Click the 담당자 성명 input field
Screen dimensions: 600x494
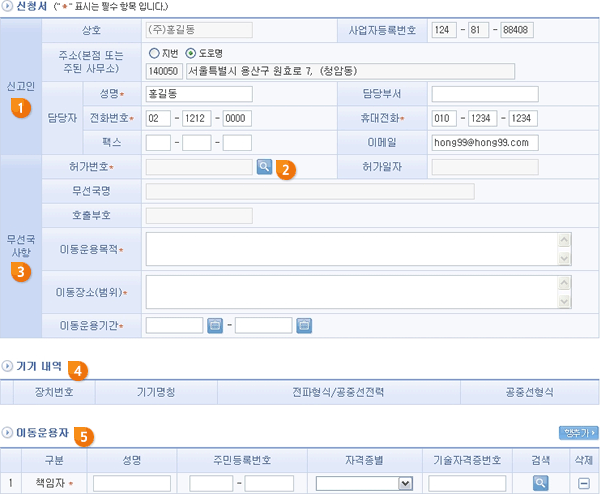coord(198,94)
